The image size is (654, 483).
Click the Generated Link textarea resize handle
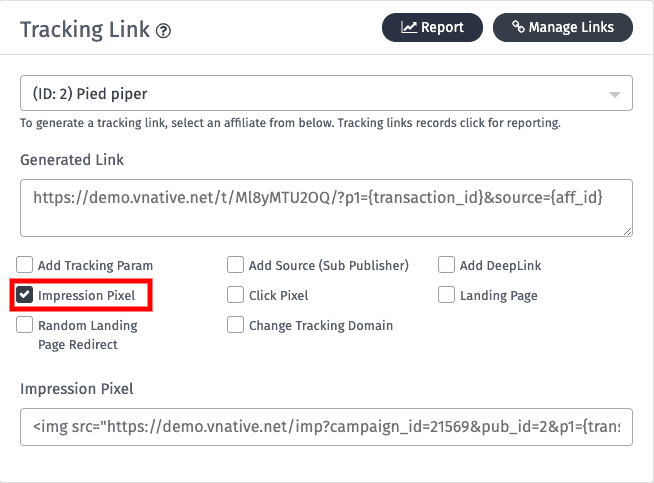[x=627, y=232]
